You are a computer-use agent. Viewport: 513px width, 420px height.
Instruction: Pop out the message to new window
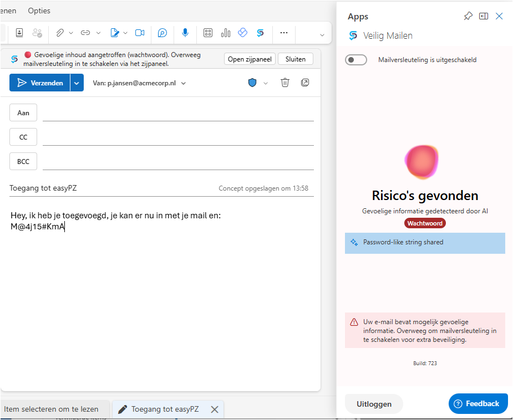pyautogui.click(x=305, y=83)
